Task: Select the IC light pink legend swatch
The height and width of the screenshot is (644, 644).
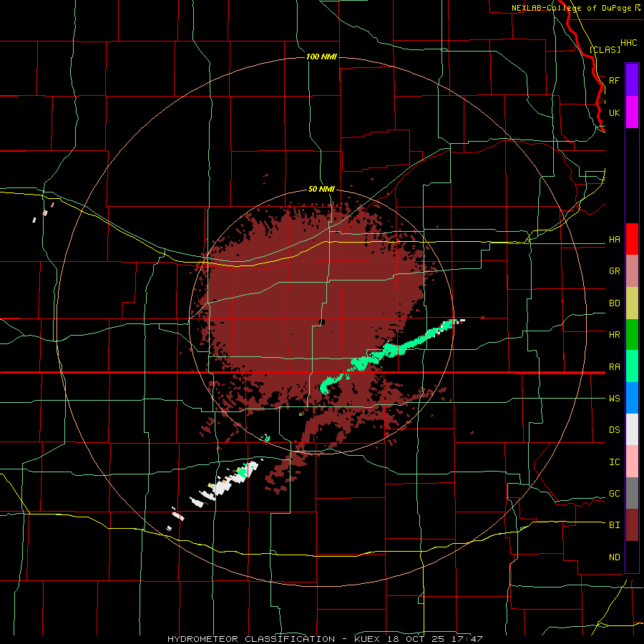Action: tap(632, 462)
